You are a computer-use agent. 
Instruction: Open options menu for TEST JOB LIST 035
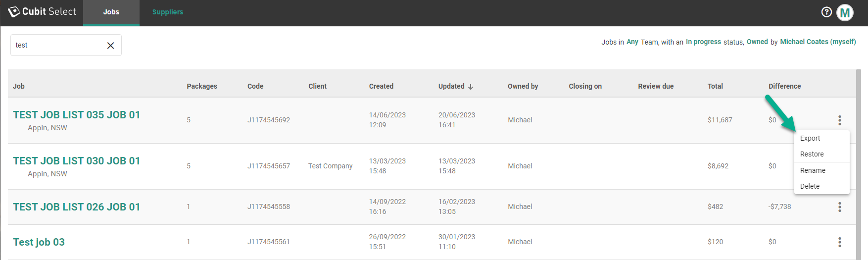[839, 120]
